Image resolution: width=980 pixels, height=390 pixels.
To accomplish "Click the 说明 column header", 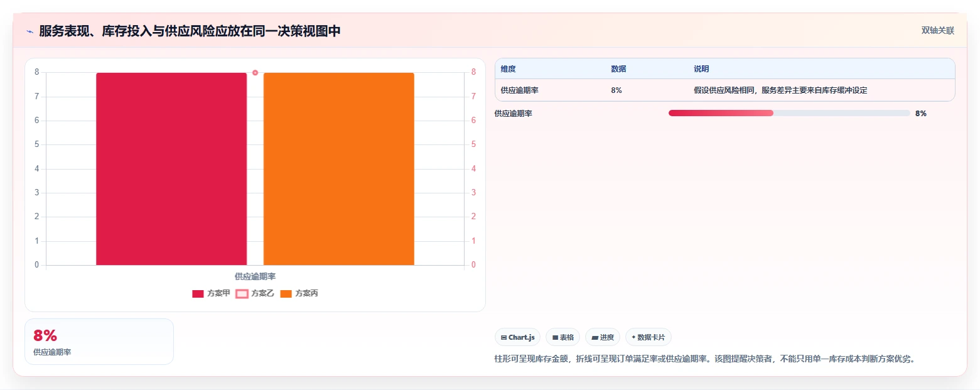I will pyautogui.click(x=701, y=69).
